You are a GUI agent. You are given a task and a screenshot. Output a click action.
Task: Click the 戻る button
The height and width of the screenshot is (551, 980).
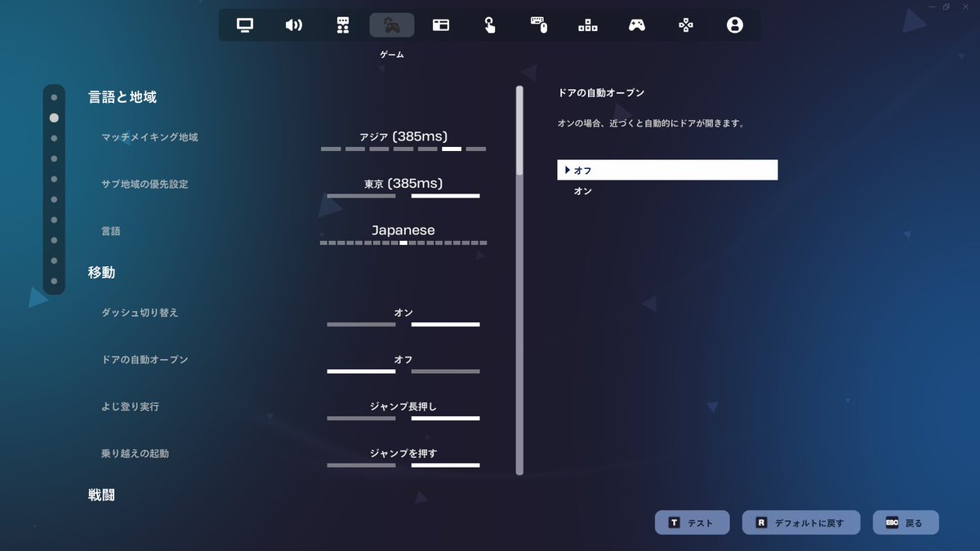[906, 523]
